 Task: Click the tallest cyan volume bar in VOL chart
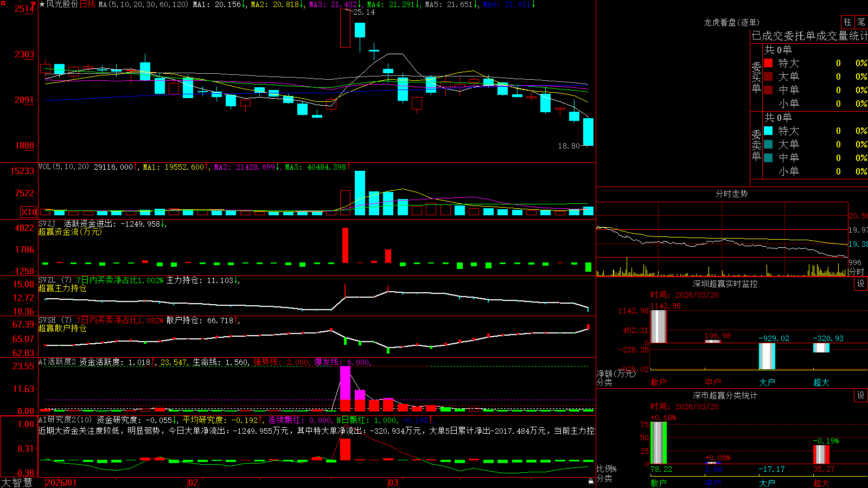[x=360, y=193]
